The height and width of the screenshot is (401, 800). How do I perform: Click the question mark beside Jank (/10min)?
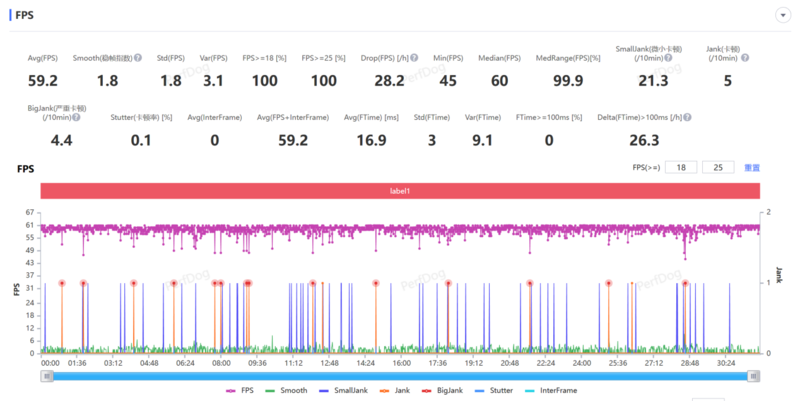[745, 58]
